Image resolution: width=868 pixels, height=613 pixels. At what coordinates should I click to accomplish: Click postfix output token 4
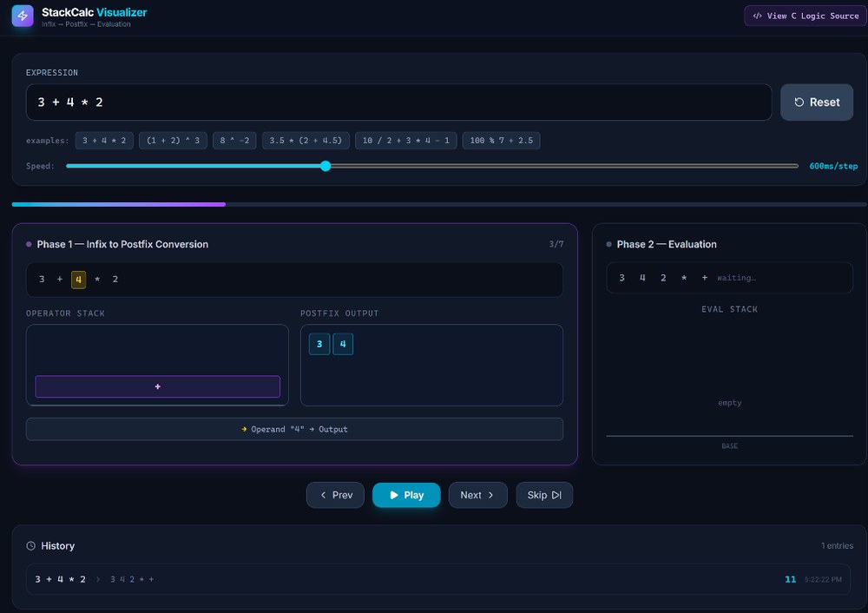coord(343,344)
